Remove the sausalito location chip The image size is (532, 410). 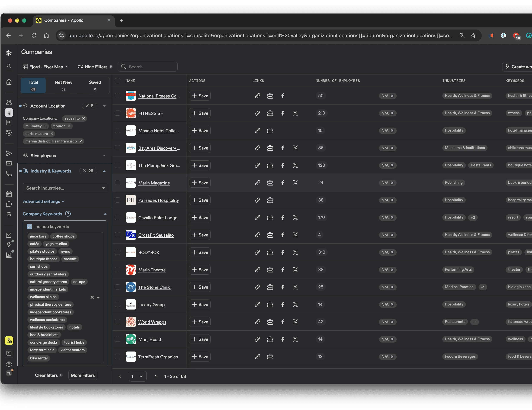(x=84, y=119)
